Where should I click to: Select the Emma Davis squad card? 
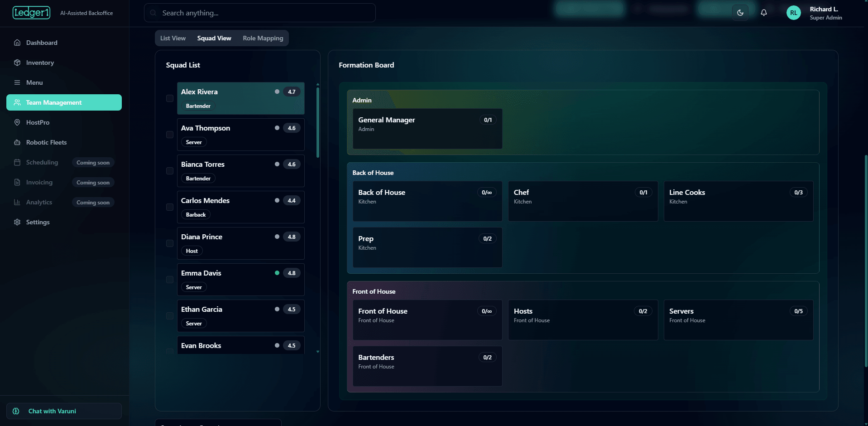(240, 280)
